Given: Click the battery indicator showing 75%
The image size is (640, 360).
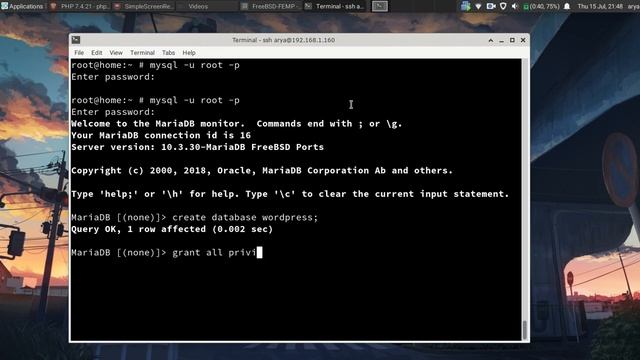Looking at the screenshot, I should (x=541, y=6).
